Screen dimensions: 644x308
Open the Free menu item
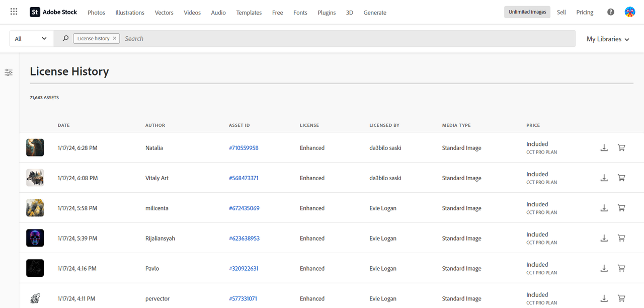coord(278,13)
